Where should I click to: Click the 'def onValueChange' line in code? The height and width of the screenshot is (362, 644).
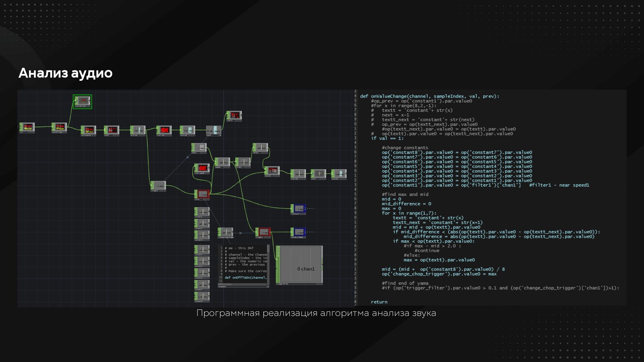[x=429, y=97]
